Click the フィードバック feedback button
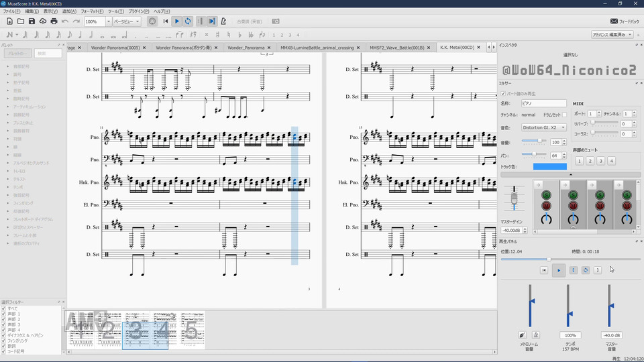This screenshot has width=644, height=362. 624,21
